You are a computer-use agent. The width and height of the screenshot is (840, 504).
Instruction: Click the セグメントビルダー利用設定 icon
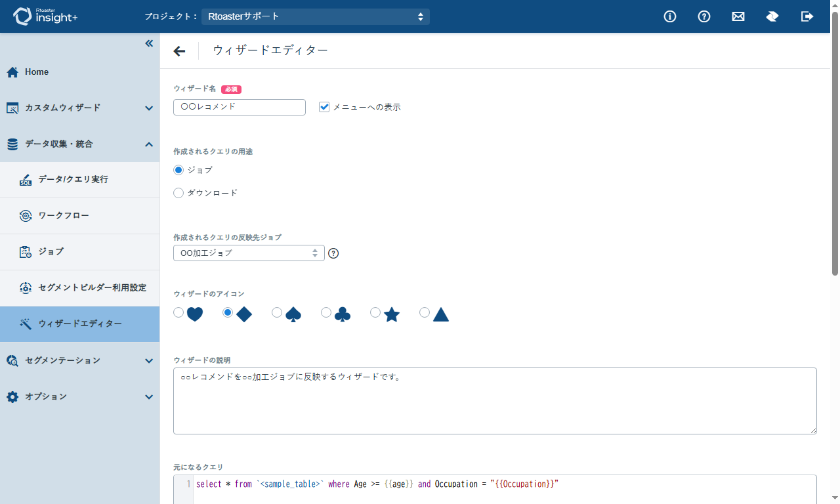26,288
